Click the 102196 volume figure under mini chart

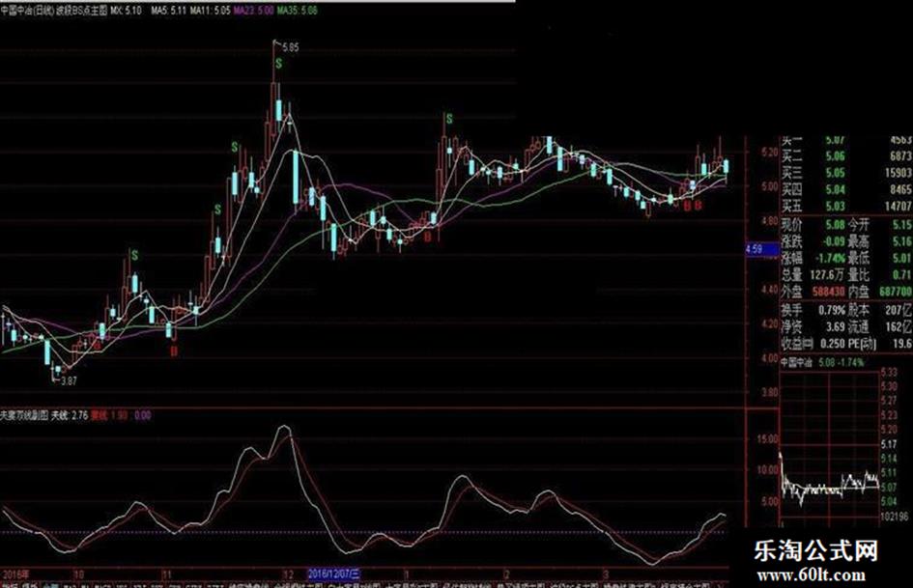[x=894, y=517]
